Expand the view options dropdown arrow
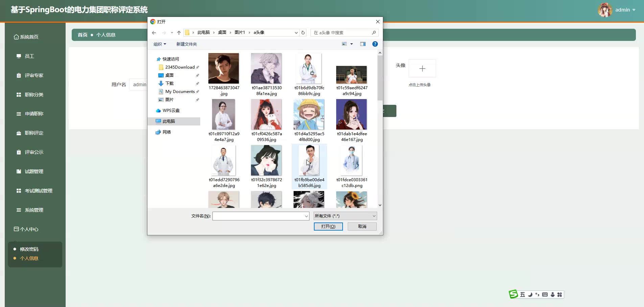The image size is (644, 307). point(351,44)
